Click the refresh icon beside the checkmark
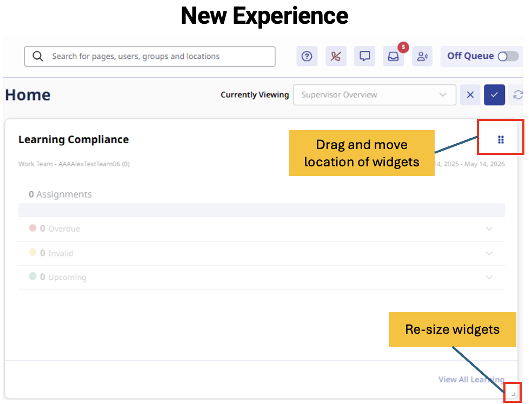Viewport: 532px width, 404px height. click(518, 95)
